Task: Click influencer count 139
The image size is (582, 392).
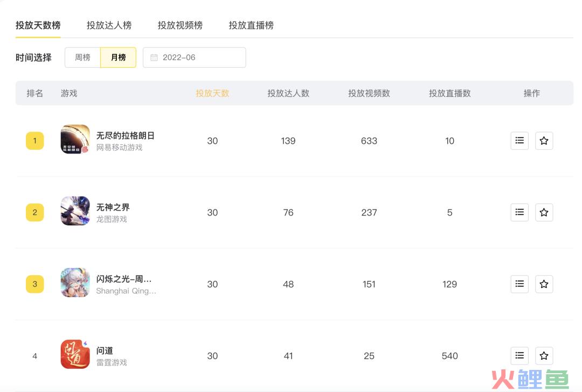Action: (288, 141)
